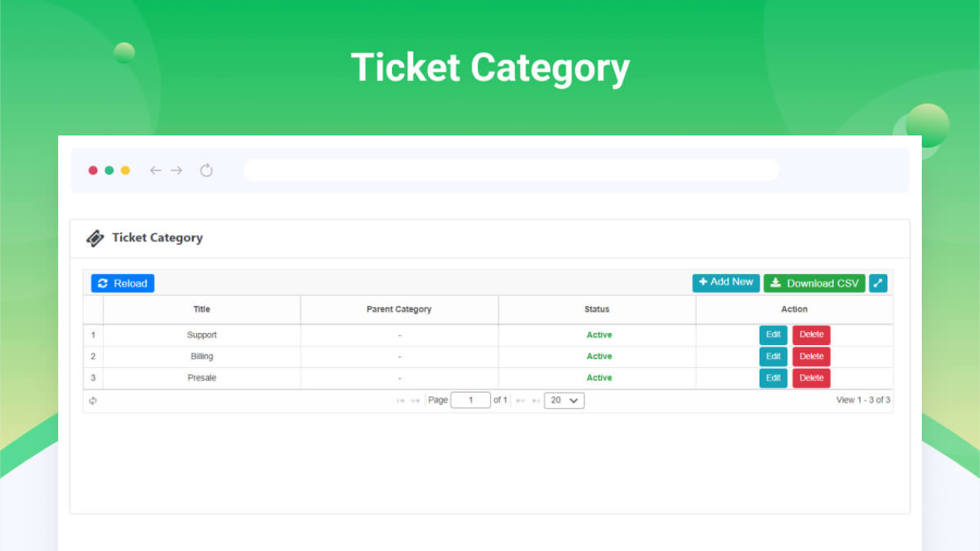Sort by the Status column header

[596, 309]
